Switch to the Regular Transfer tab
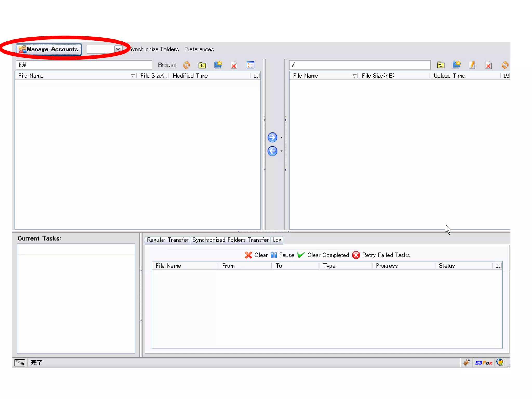532x399 pixels. coord(168,240)
